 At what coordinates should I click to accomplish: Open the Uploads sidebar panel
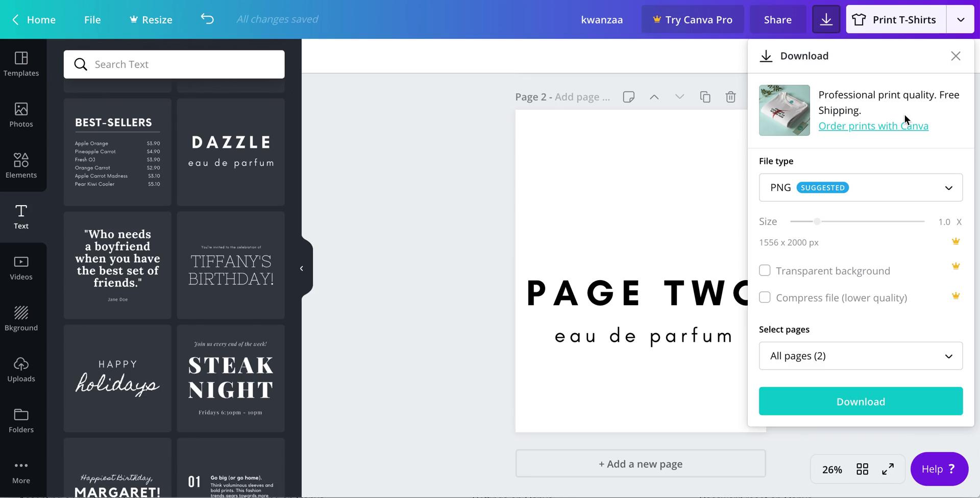pos(21,370)
